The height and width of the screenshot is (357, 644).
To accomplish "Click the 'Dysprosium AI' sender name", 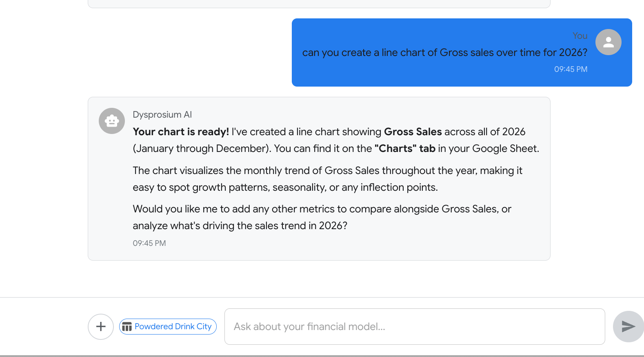I will pos(162,115).
